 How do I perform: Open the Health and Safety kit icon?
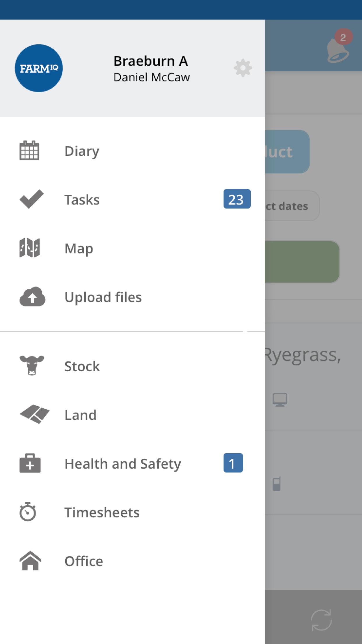click(x=30, y=463)
